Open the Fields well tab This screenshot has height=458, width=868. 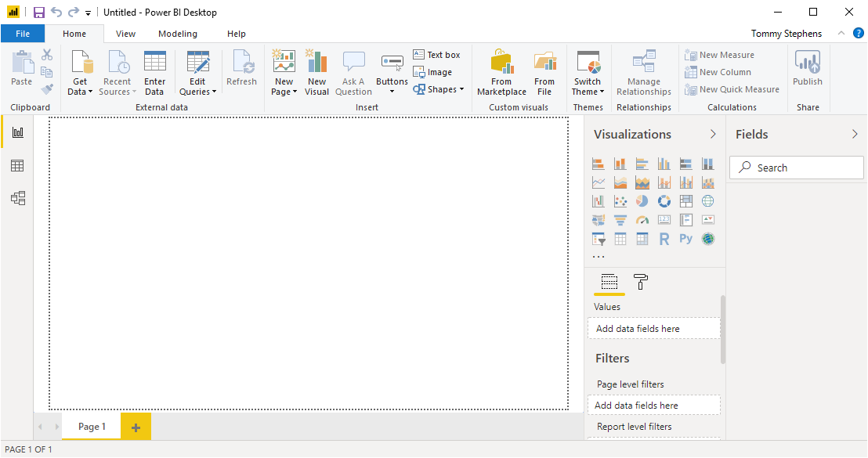[609, 282]
